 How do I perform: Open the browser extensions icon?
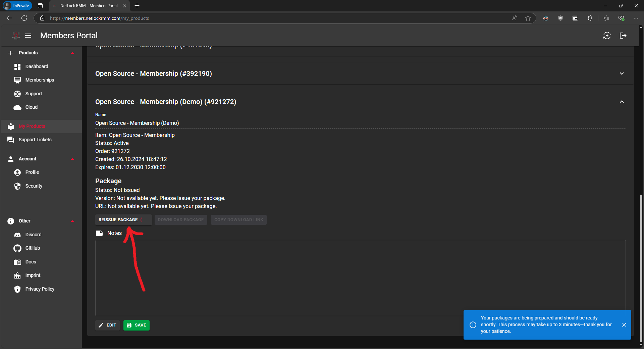click(590, 18)
